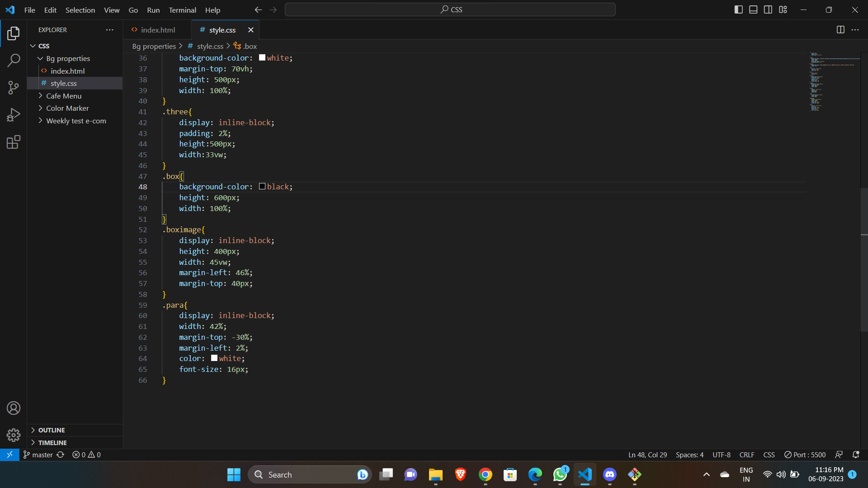The image size is (868, 488).
Task: Open the Manage settings gear
Action: tap(14, 435)
